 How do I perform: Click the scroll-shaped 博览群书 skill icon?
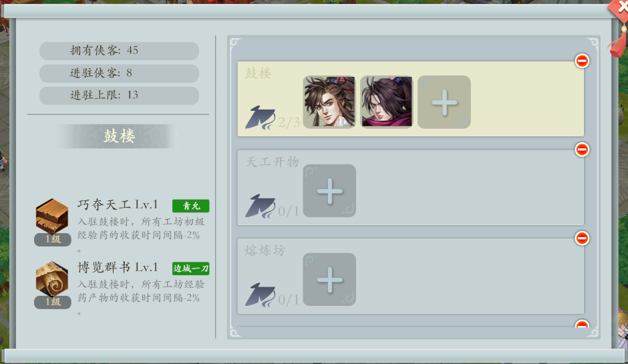pos(52,279)
